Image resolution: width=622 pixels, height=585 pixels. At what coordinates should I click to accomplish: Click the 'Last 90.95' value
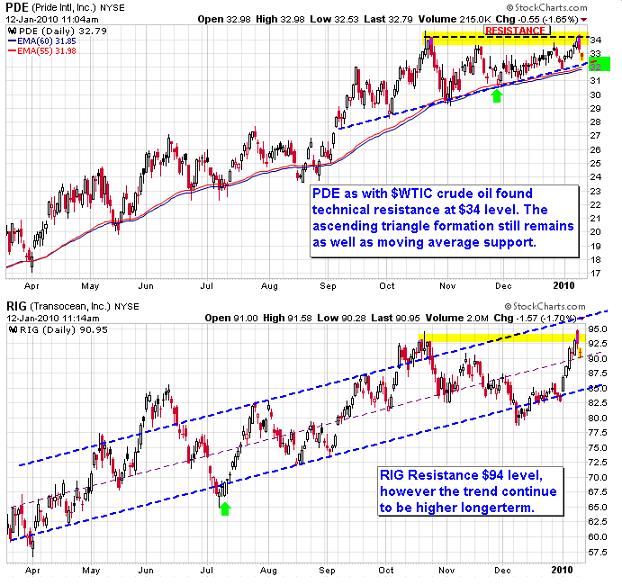point(395,318)
